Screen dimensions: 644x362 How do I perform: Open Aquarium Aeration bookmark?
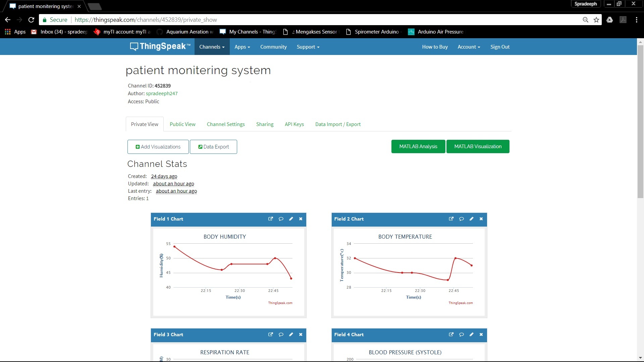[185, 32]
